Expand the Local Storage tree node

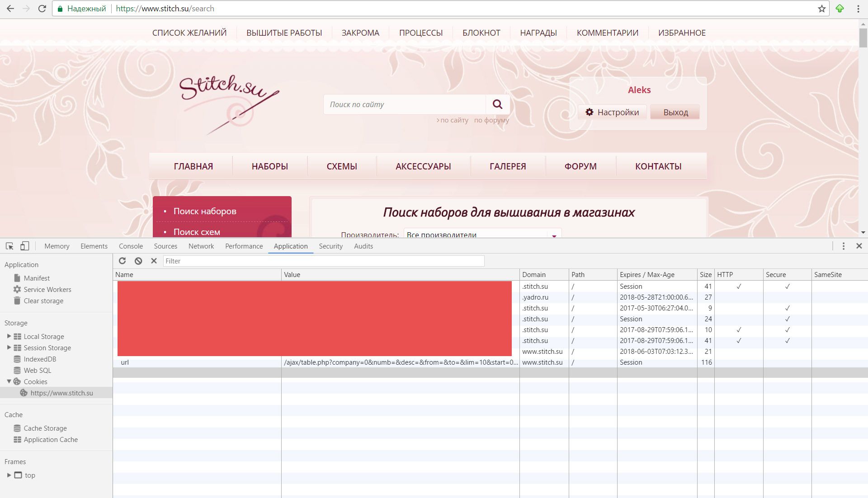9,336
